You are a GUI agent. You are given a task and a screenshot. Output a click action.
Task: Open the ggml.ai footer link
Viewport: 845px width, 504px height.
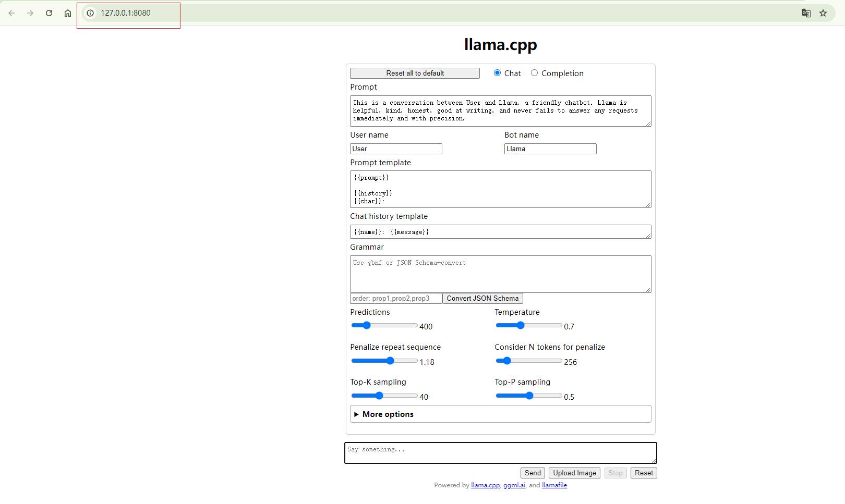click(x=514, y=485)
